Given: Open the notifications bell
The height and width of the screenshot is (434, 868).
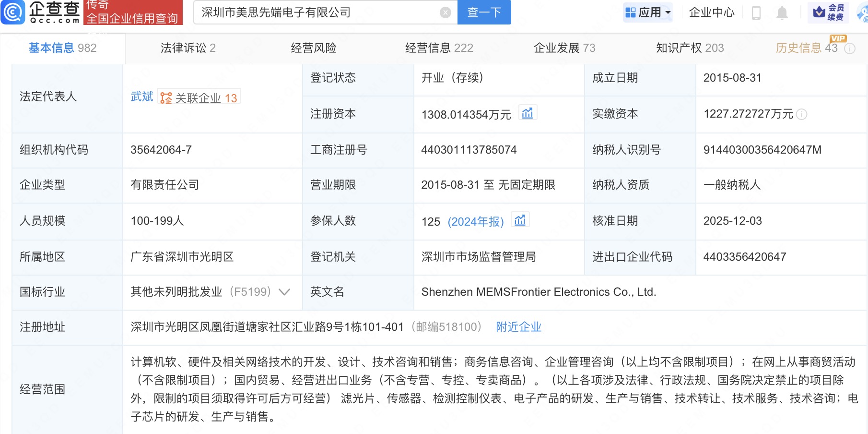Looking at the screenshot, I should (782, 13).
